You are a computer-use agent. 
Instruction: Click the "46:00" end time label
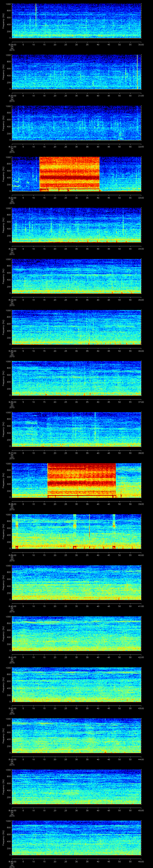click(141, 861)
